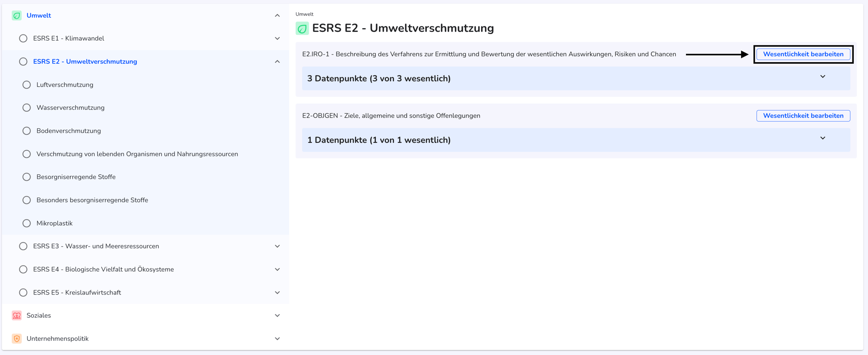Image resolution: width=868 pixels, height=355 pixels.
Task: Open the Umwelt category in sidebar
Action: (x=39, y=16)
